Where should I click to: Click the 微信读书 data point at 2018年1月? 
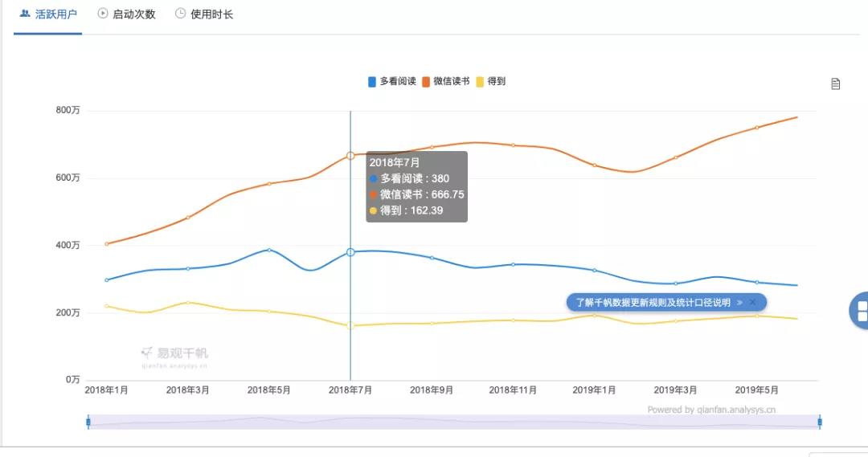pyautogui.click(x=107, y=244)
